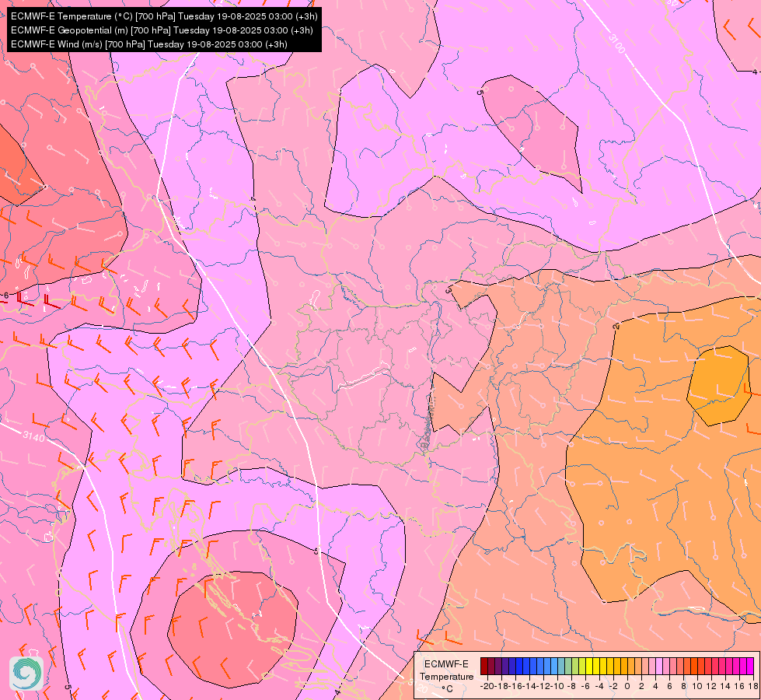The height and width of the screenshot is (700, 761).
Task: Click the legend tick label 0
Action: (627, 686)
